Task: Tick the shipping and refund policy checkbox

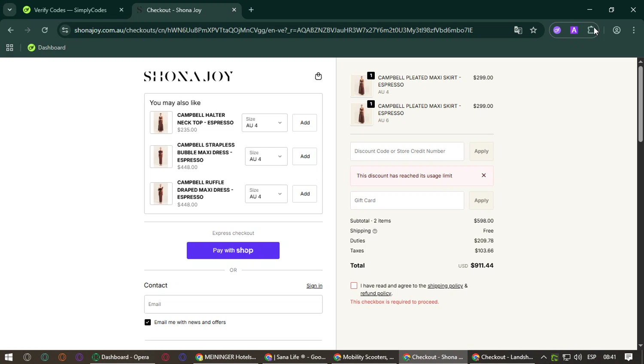Action: [x=354, y=286]
